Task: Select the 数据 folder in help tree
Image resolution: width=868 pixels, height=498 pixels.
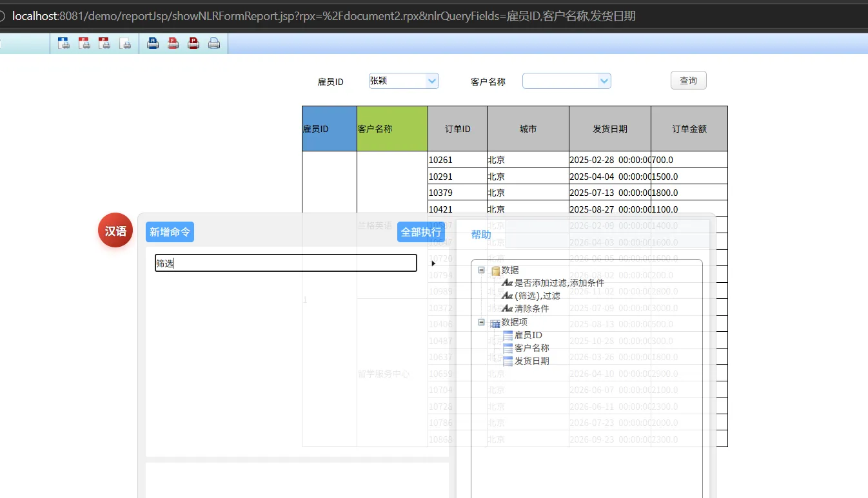Action: point(504,270)
